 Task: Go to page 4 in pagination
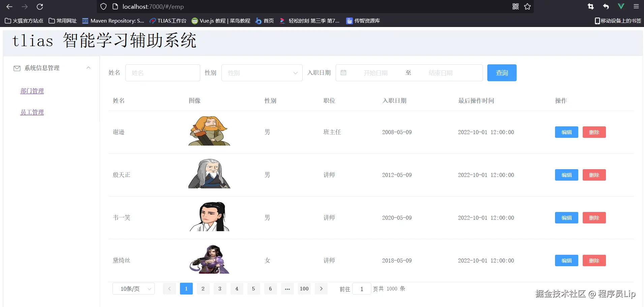click(x=237, y=289)
